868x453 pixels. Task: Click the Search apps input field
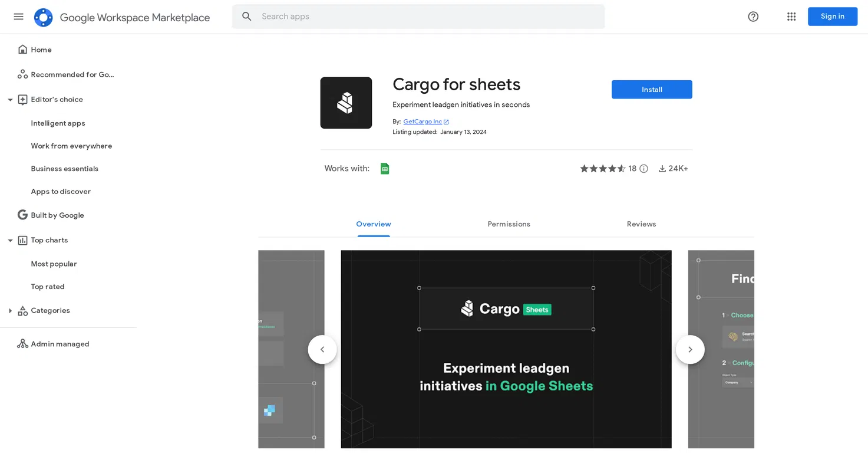click(x=418, y=17)
